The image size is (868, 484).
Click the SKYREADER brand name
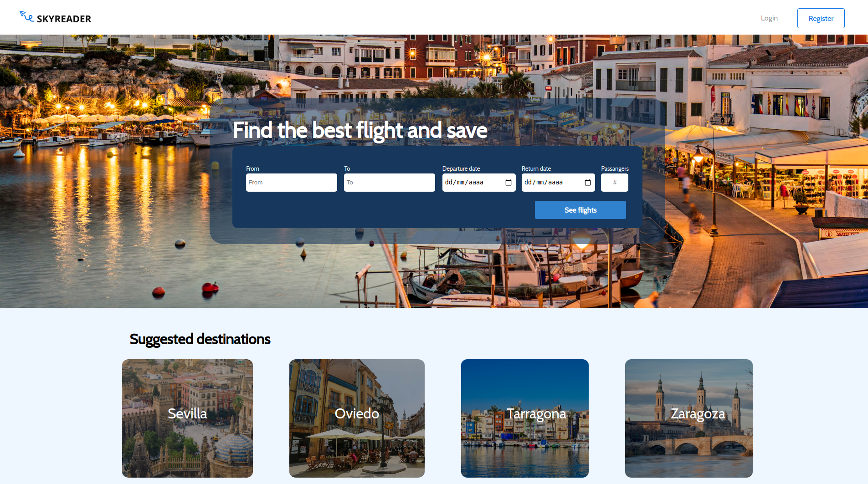[64, 19]
